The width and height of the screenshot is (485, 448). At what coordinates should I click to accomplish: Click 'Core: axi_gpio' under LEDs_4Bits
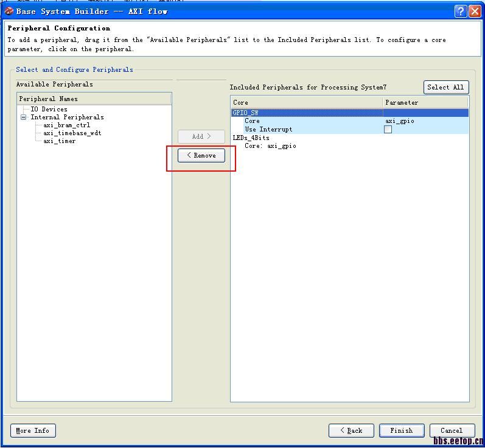pos(270,145)
